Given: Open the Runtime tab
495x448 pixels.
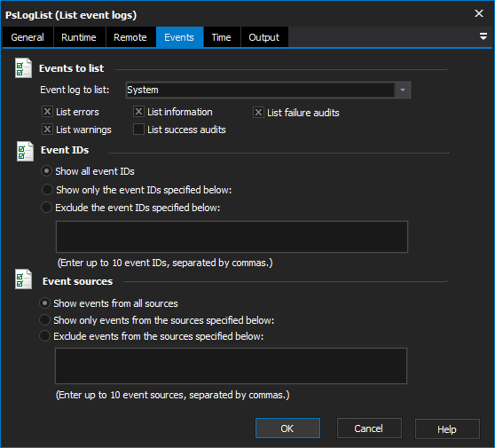Looking at the screenshot, I should (79, 37).
